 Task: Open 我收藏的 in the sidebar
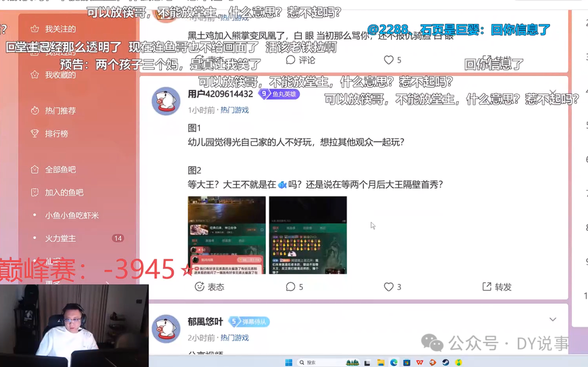tap(60, 75)
